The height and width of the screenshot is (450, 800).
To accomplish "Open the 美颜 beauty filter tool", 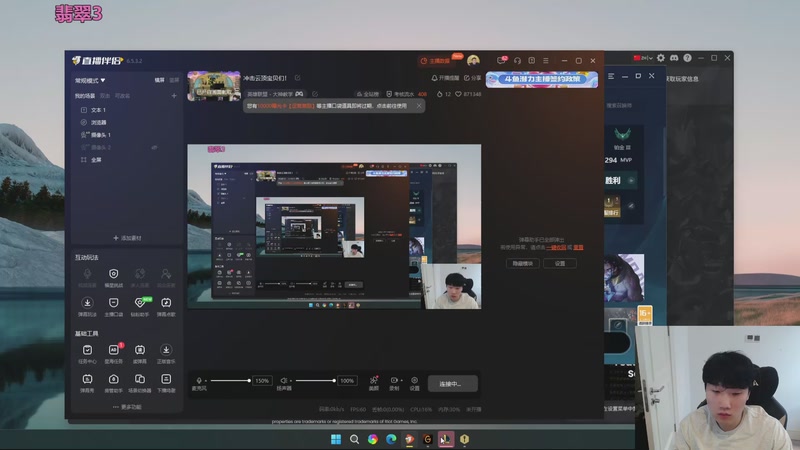I will (374, 380).
